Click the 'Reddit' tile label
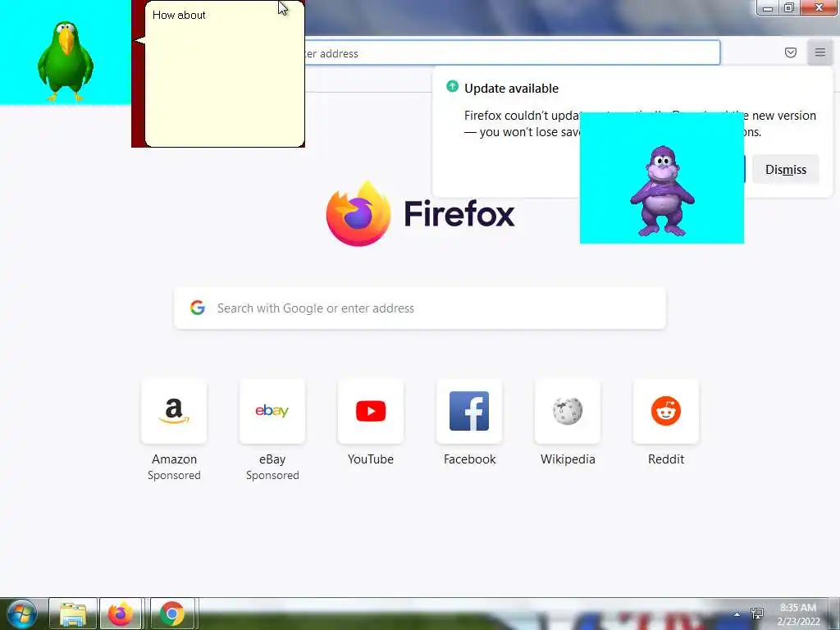840x630 pixels. (x=666, y=459)
